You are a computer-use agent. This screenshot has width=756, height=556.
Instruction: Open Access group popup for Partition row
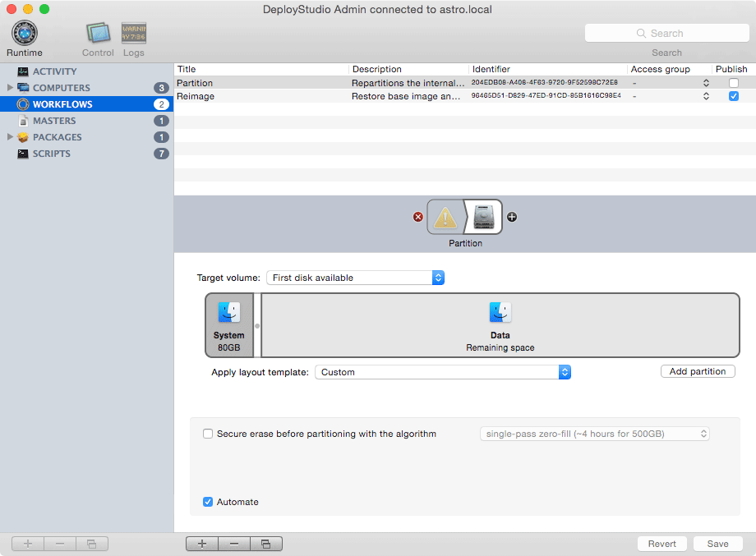706,83
